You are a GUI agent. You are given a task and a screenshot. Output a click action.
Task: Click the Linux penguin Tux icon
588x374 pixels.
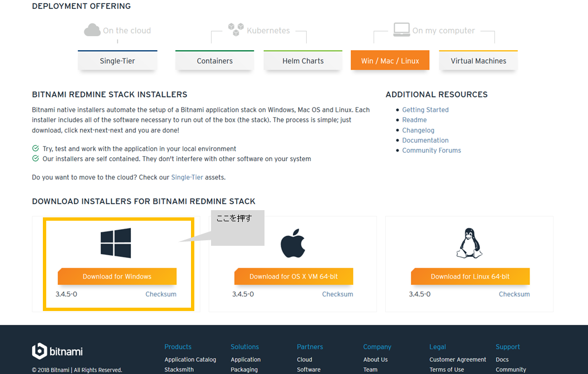[469, 242]
